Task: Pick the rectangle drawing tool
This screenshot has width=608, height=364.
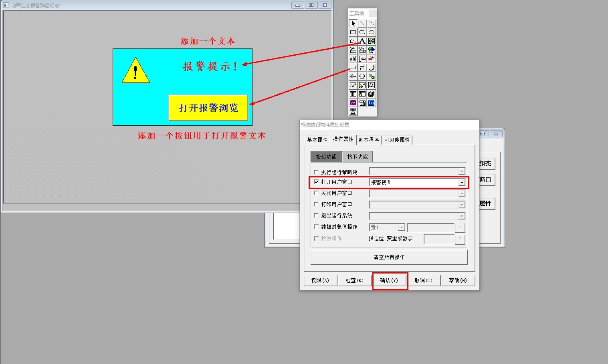Action: click(353, 32)
